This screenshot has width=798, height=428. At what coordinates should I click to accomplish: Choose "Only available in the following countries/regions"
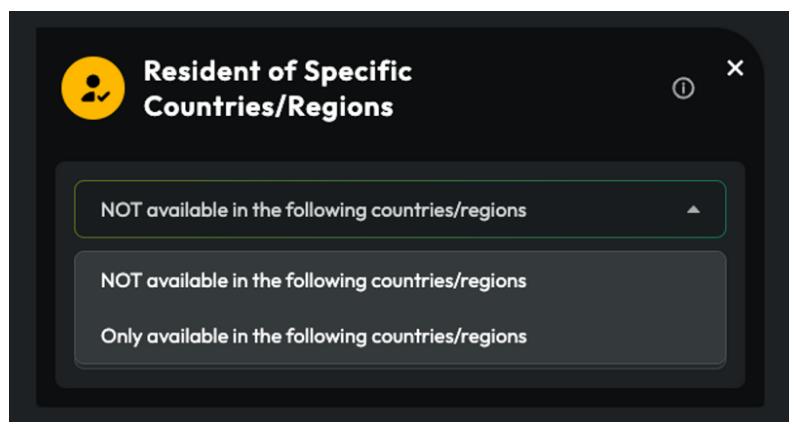(x=313, y=336)
